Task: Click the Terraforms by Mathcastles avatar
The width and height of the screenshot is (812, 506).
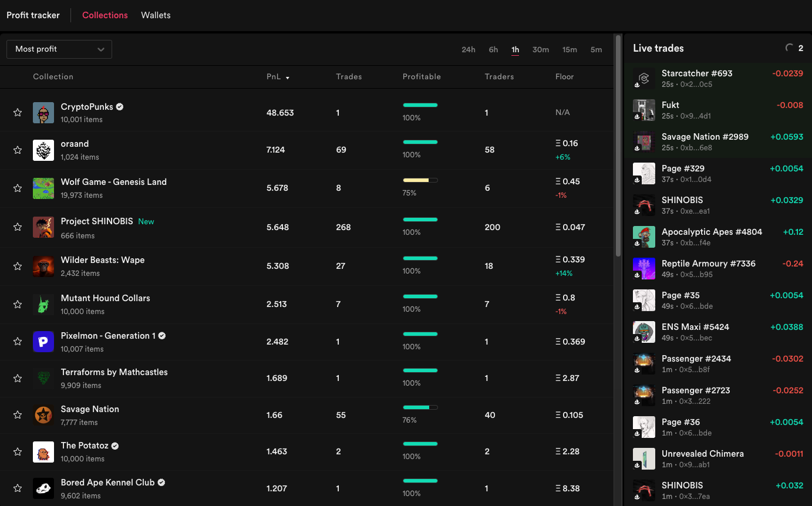Action: [43, 379]
